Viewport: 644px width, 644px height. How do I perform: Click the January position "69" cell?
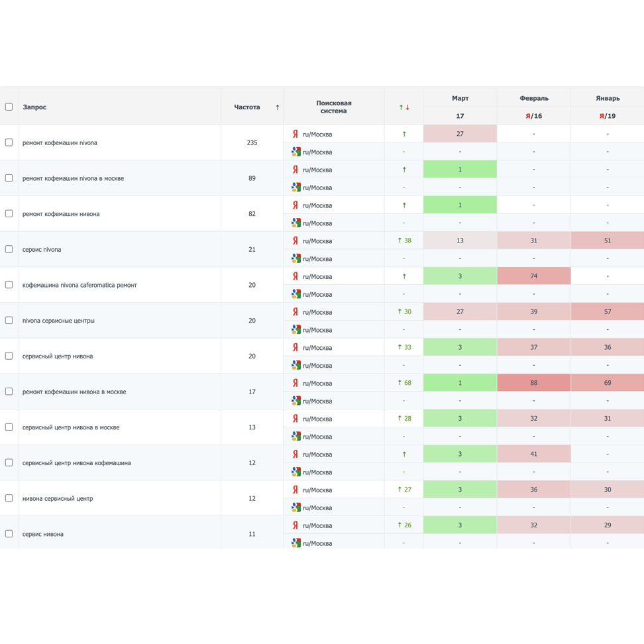pyautogui.click(x=608, y=383)
